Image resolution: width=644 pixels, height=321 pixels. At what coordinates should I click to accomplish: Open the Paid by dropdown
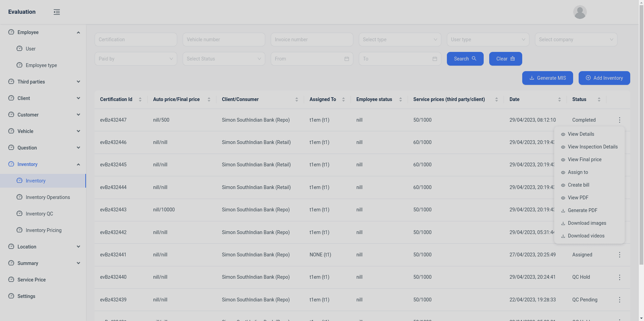pos(136,59)
